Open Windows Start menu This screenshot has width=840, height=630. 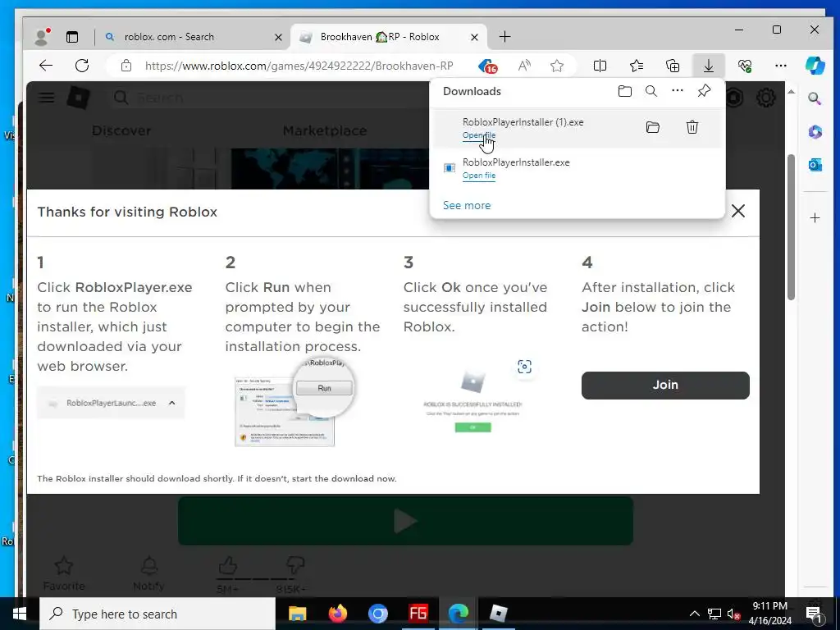click(20, 614)
